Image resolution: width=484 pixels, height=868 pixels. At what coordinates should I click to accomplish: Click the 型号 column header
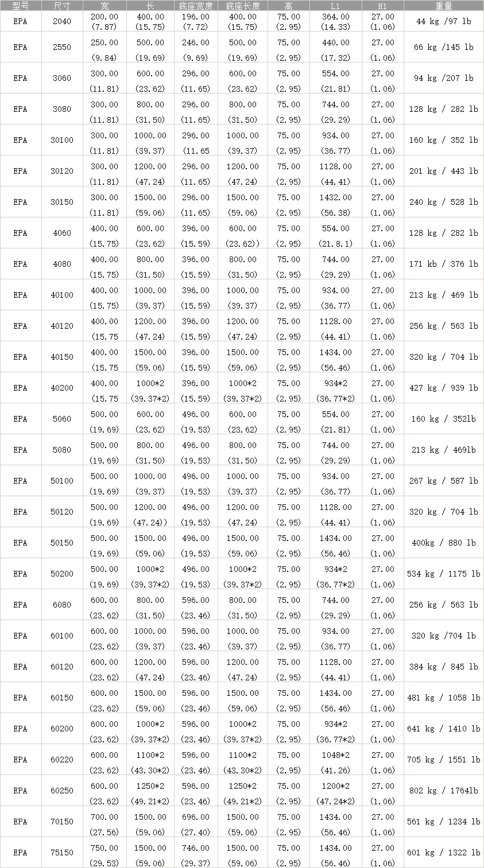click(20, 6)
